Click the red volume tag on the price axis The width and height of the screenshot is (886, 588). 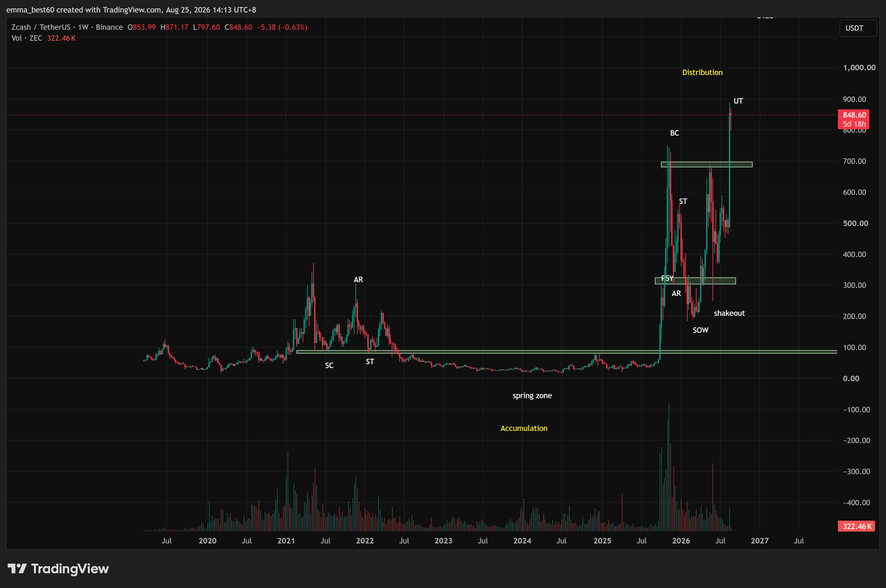pos(857,526)
